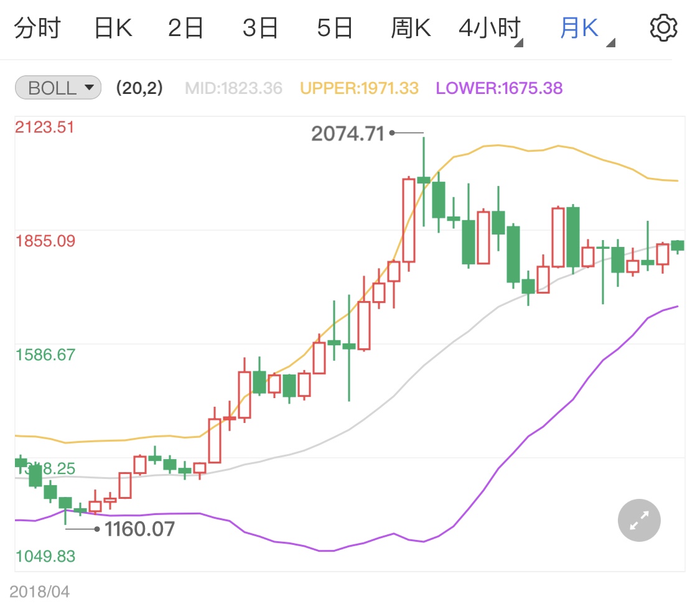The width and height of the screenshot is (700, 604).
Task: Open chart settings gear icon
Action: [663, 29]
